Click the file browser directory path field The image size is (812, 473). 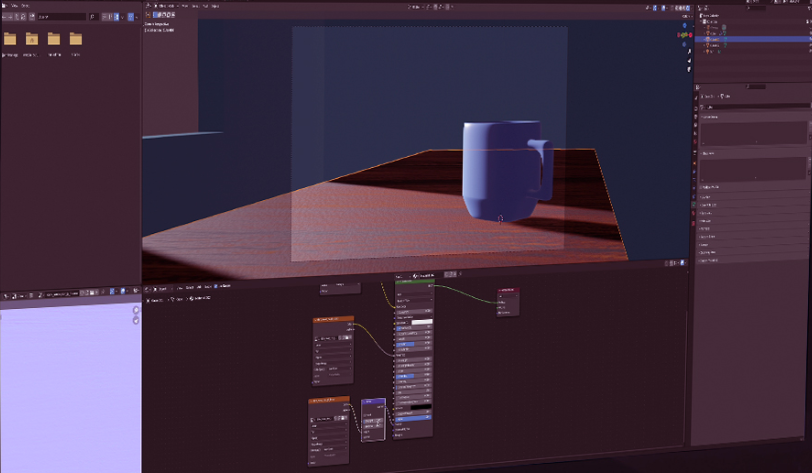(61, 17)
